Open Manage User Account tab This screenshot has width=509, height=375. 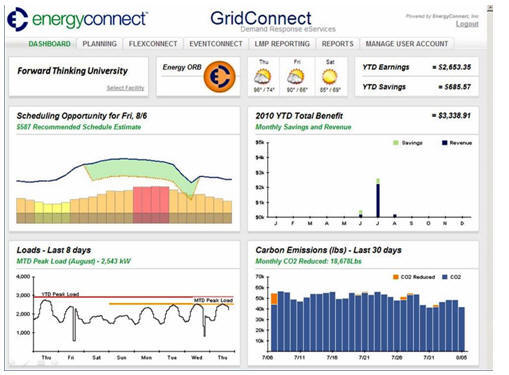(407, 44)
